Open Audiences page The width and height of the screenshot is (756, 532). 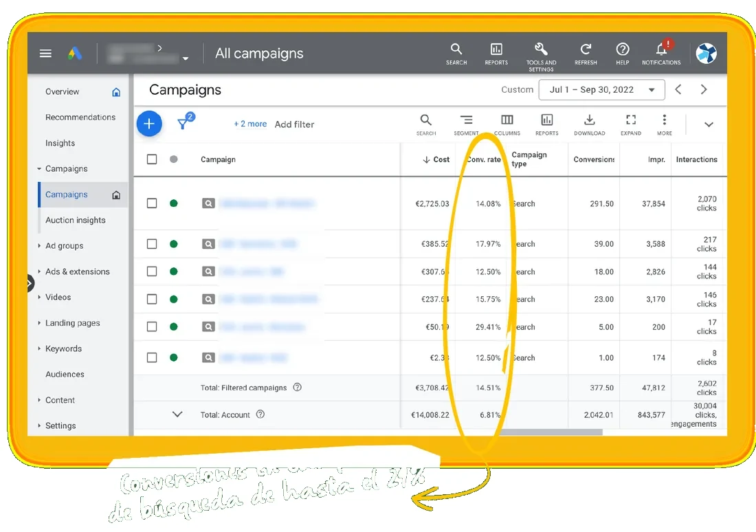pos(65,375)
